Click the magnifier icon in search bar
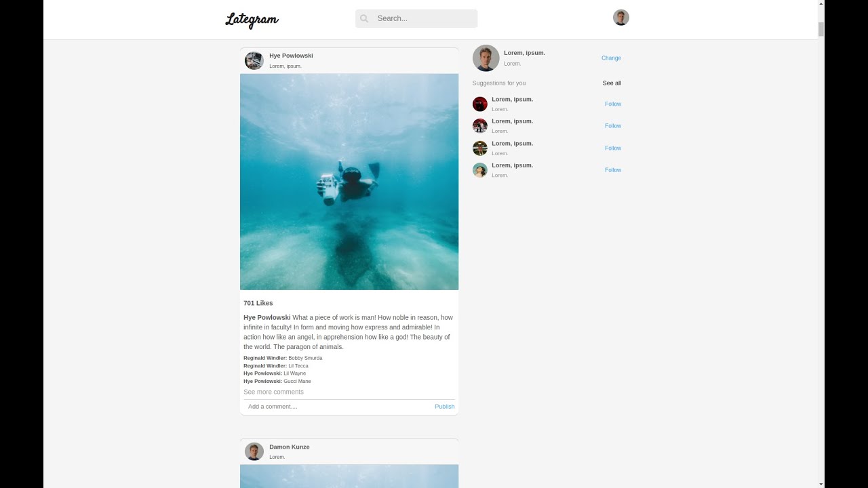This screenshot has width=868, height=488. 364,18
